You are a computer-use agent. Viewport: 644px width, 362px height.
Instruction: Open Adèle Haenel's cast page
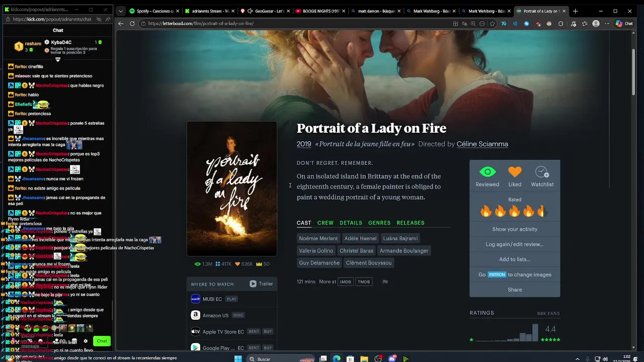click(360, 238)
